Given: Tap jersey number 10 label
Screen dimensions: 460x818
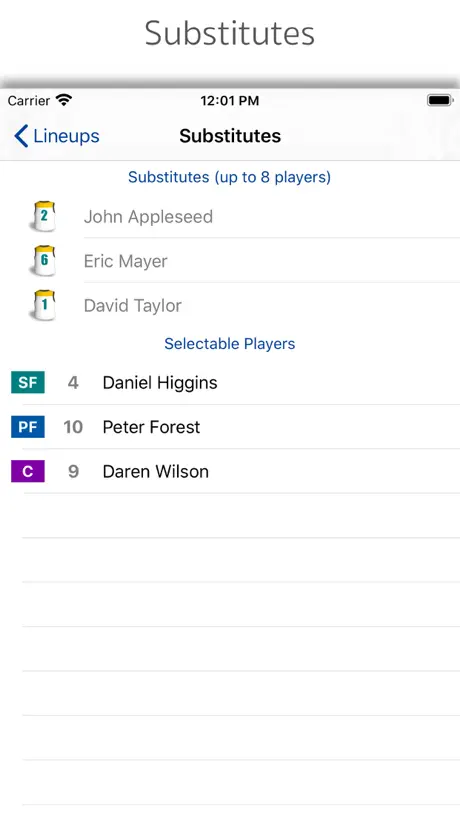Looking at the screenshot, I should click(x=73, y=427).
